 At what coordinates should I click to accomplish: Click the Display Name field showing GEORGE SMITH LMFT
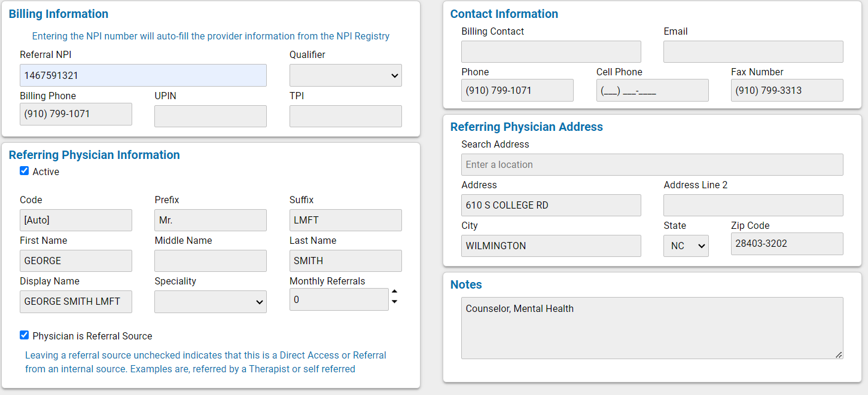coord(75,302)
